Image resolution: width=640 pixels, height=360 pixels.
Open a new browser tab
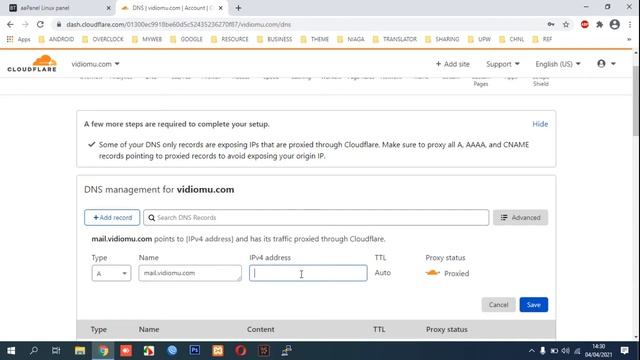[x=238, y=8]
